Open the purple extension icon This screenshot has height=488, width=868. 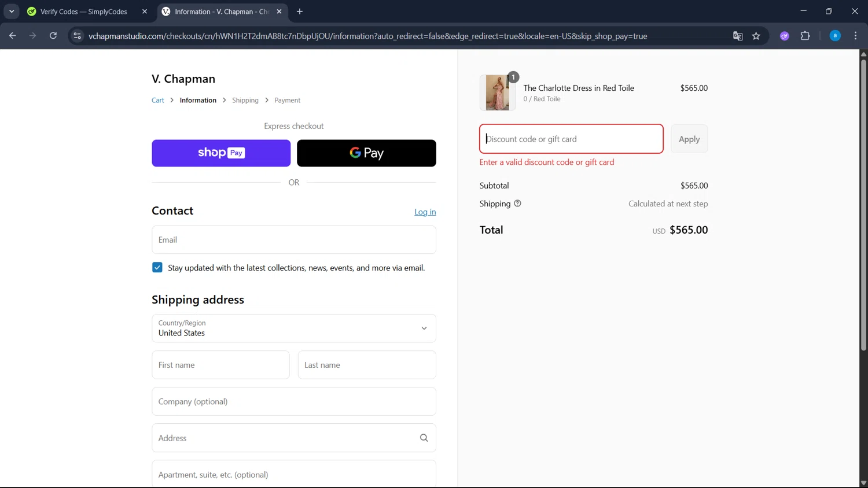point(785,36)
